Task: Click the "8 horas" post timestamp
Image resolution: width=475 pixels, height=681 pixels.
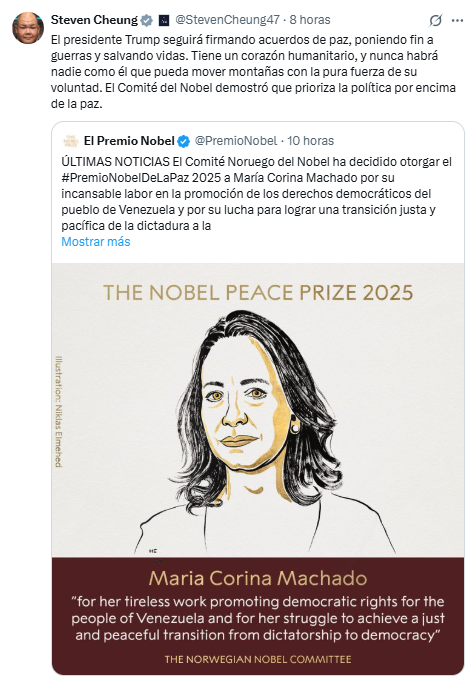Action: point(310,20)
